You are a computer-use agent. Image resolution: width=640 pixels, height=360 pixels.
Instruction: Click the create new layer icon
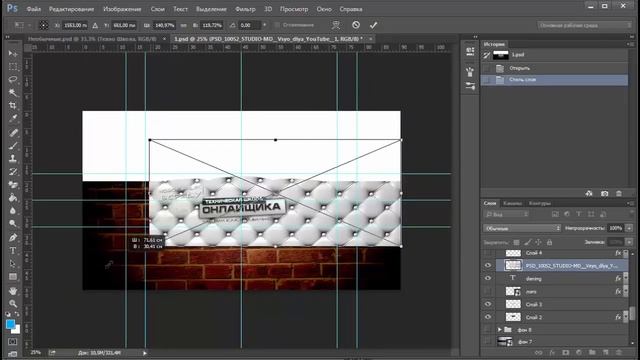click(x=606, y=352)
